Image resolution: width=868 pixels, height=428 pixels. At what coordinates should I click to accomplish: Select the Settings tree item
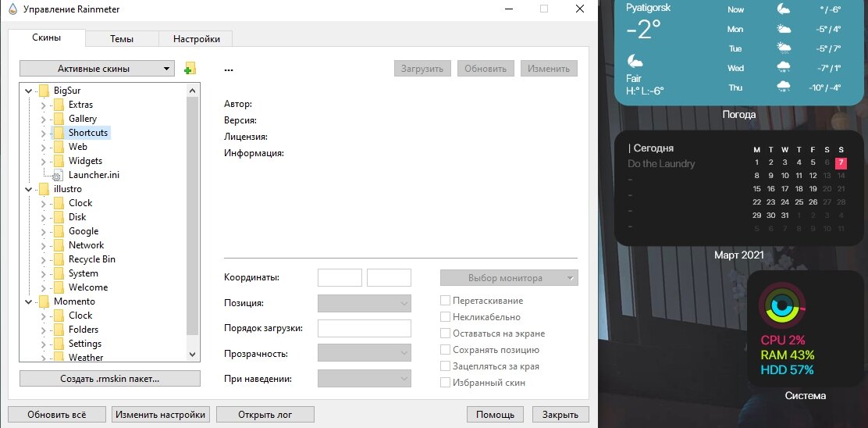(x=85, y=344)
